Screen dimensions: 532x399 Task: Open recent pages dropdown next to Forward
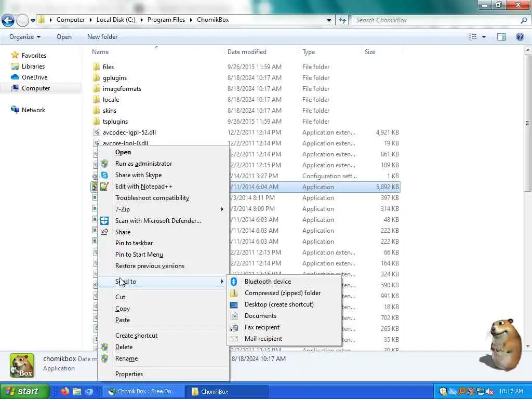pyautogui.click(x=33, y=20)
